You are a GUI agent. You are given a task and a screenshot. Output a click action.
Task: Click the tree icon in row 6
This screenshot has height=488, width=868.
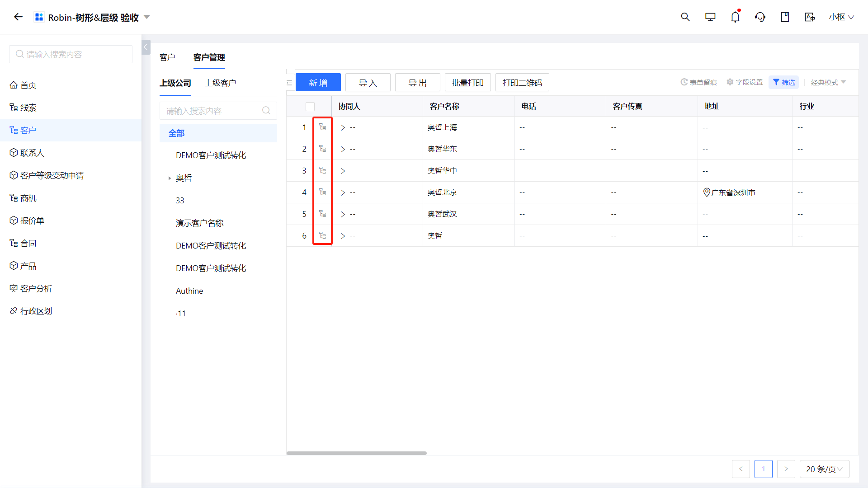point(322,235)
